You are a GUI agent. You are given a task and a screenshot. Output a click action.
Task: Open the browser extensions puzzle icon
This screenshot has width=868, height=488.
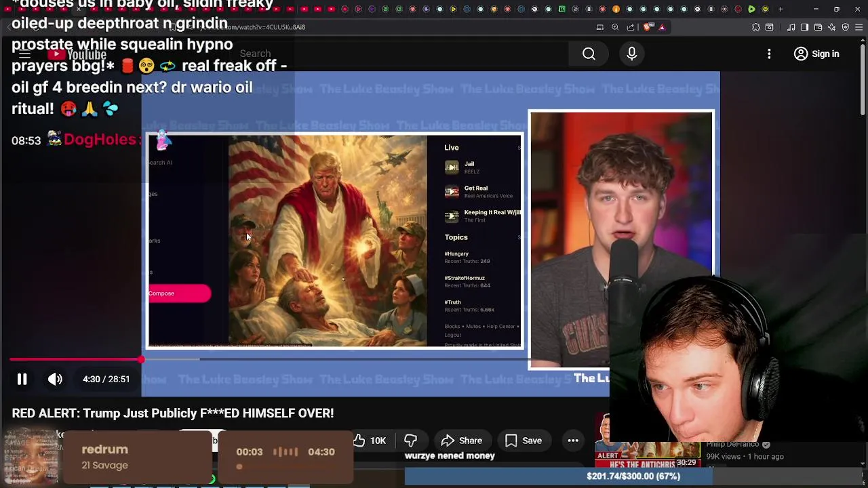click(x=755, y=27)
